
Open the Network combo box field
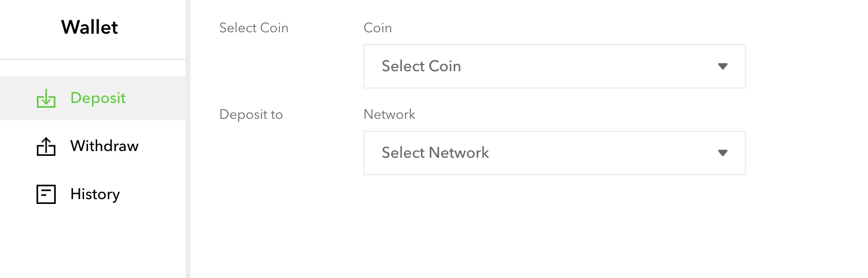point(555,153)
